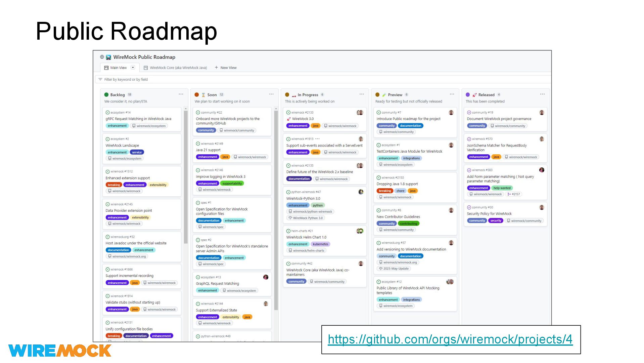Viewport: 644px width, 363px height.
Task: Open the github.com/orgs/wiremock/projects/4 link
Action: 450,339
